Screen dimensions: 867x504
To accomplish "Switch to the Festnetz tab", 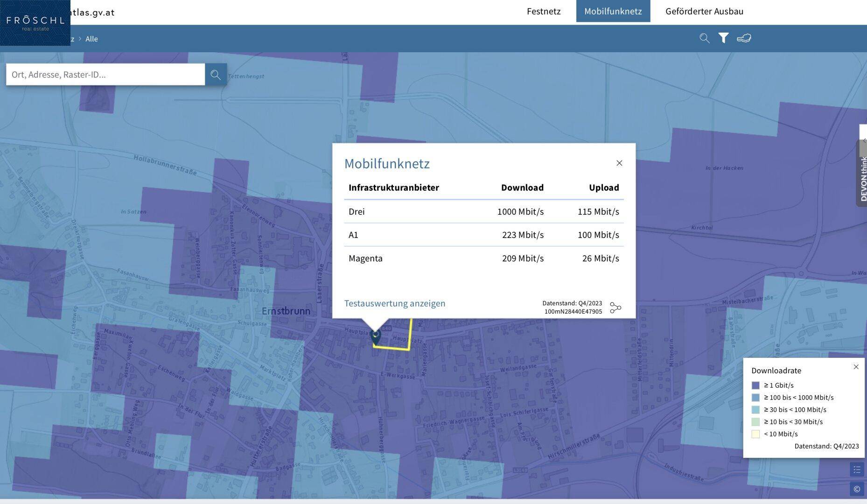I will point(544,11).
